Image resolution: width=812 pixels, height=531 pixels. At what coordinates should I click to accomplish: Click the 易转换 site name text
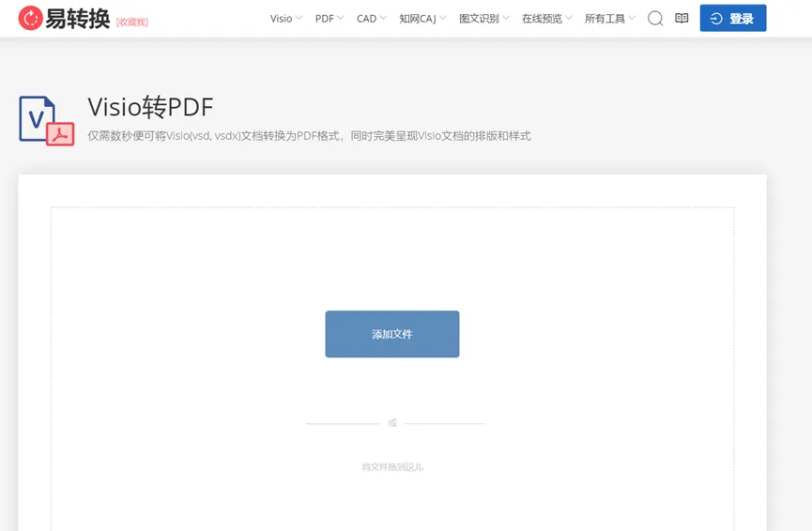[78, 19]
